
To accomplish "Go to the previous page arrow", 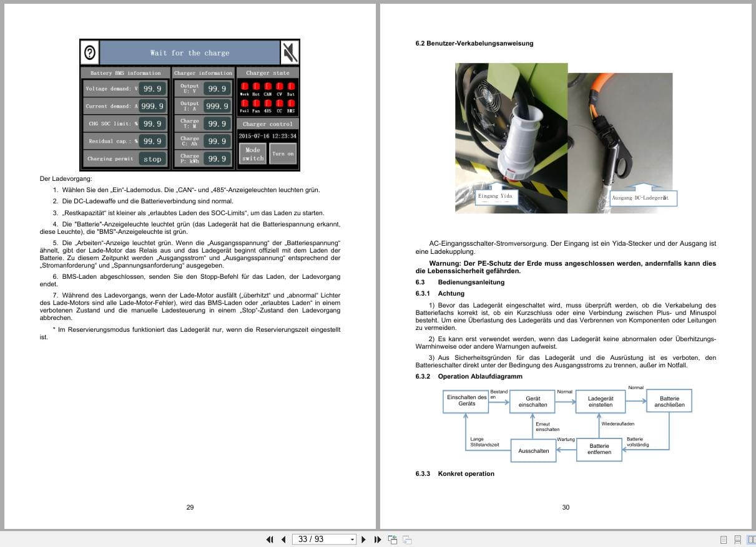I will (x=283, y=539).
